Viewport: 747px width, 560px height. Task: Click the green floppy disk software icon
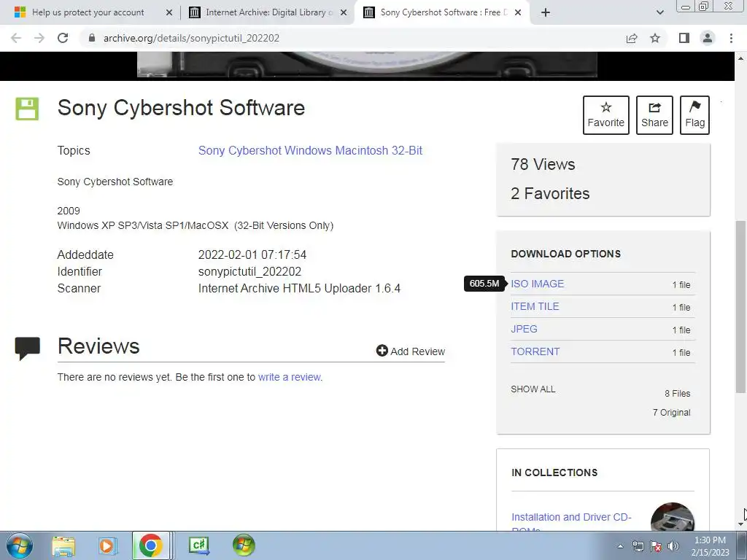(27, 109)
